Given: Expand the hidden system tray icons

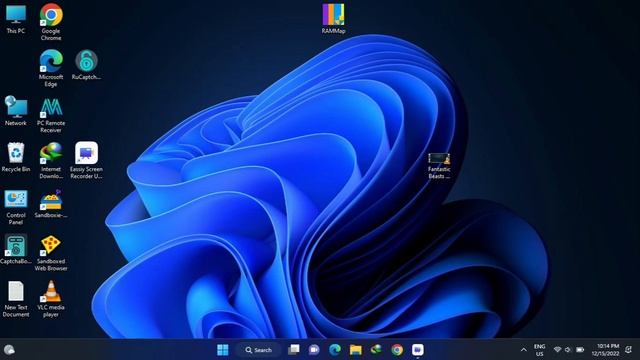Looking at the screenshot, I should coord(524,350).
